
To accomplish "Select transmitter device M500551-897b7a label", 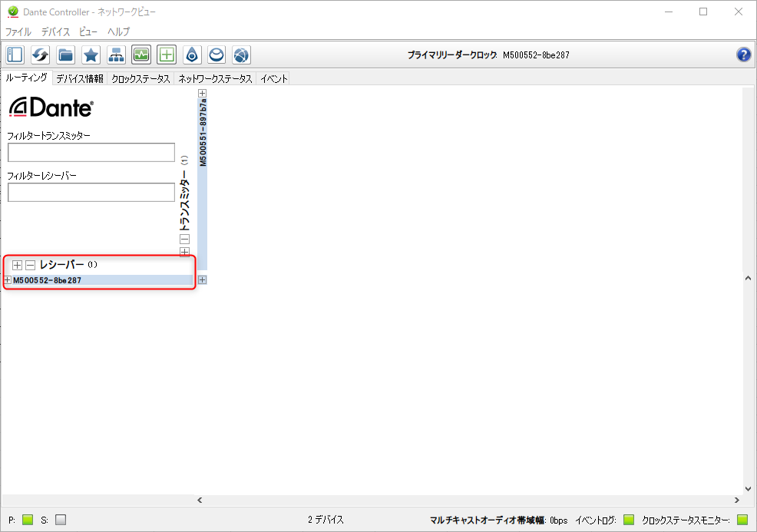I will (203, 133).
